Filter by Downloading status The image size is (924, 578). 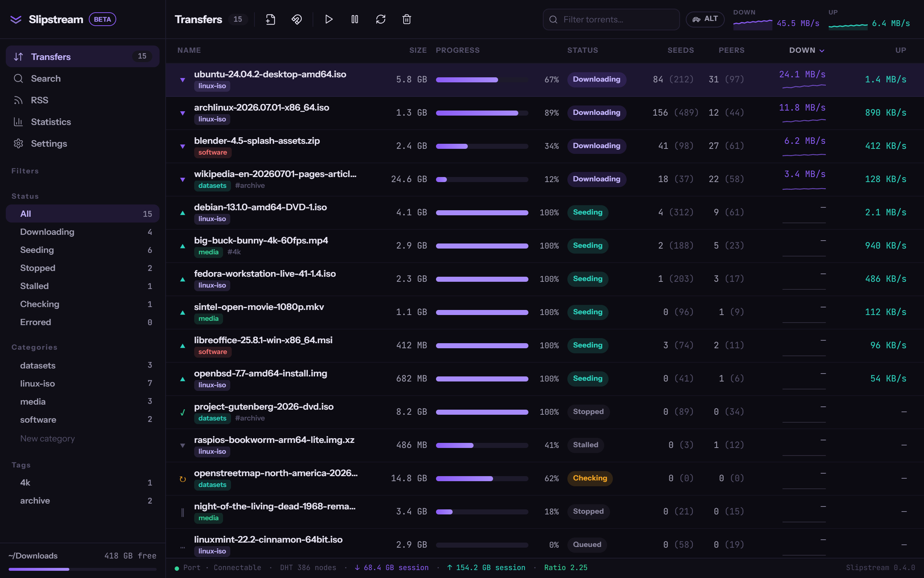coord(82,232)
